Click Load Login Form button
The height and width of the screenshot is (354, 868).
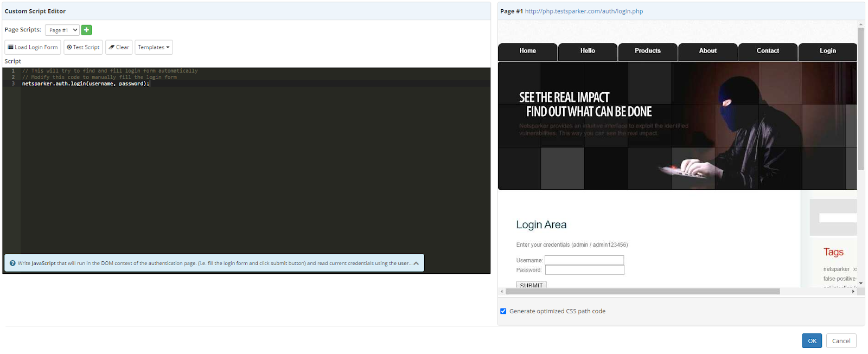pos(33,47)
